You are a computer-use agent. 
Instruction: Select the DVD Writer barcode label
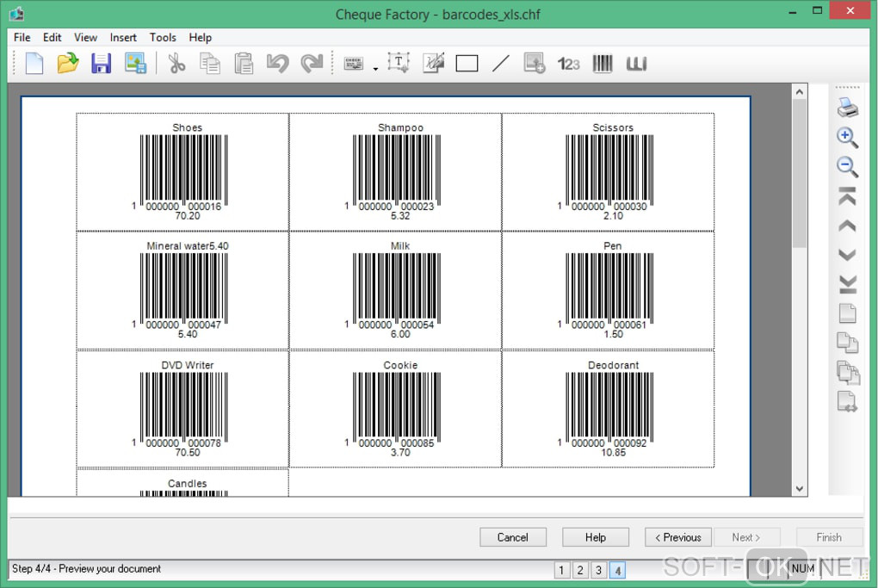tap(182, 408)
